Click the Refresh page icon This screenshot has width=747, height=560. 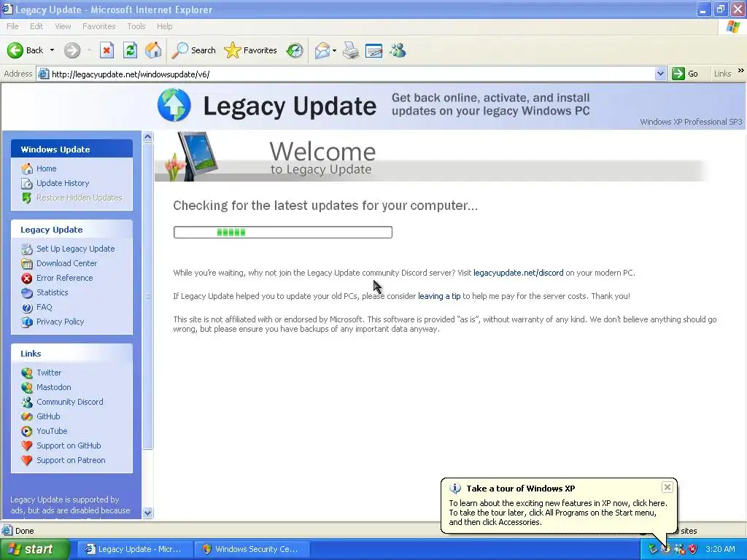pyautogui.click(x=130, y=50)
